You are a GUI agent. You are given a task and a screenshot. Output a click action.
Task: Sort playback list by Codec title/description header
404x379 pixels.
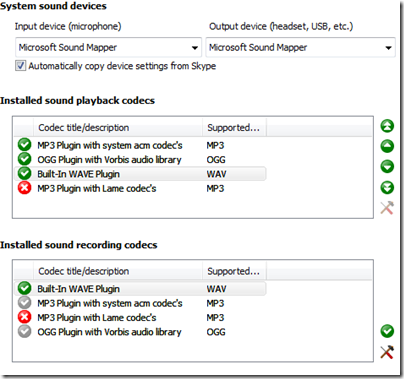coord(118,127)
